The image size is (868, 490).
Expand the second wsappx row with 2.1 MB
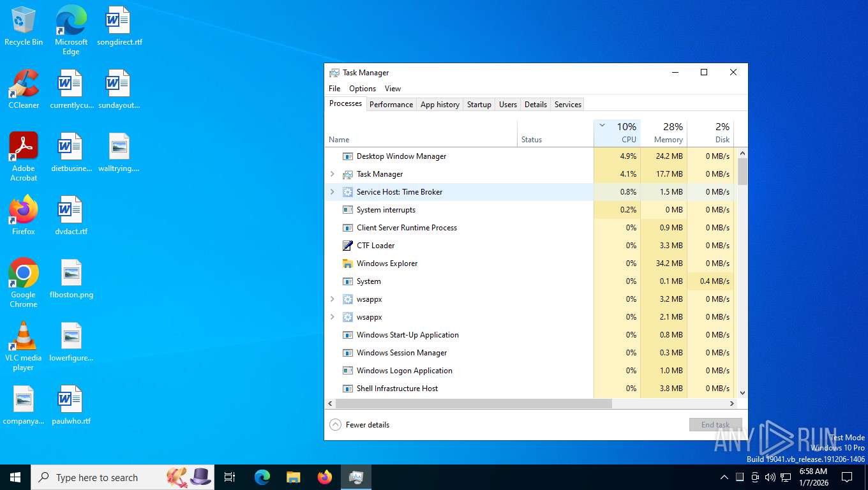[332, 317]
